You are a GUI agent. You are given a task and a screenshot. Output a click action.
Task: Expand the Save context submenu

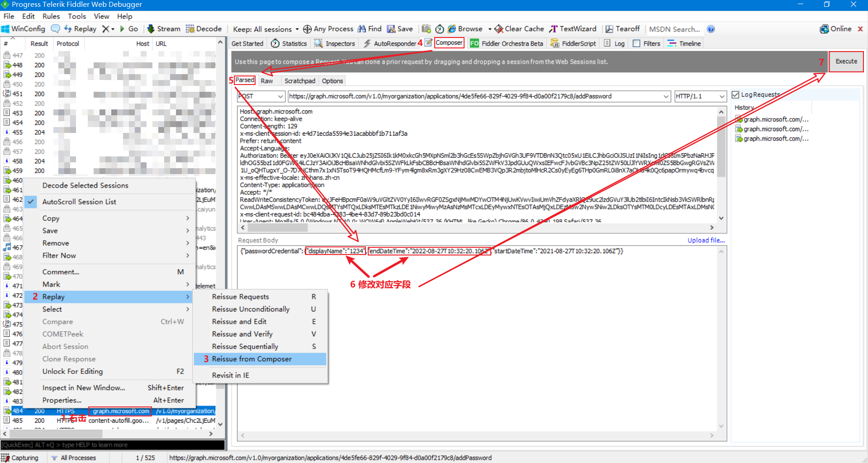click(109, 231)
